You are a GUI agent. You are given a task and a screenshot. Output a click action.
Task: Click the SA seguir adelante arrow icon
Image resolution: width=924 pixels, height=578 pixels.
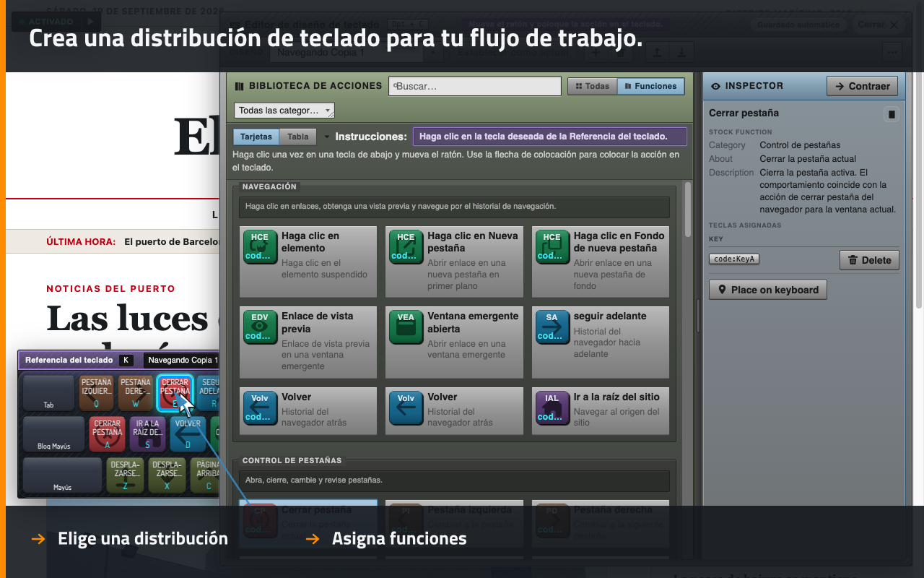(x=552, y=327)
